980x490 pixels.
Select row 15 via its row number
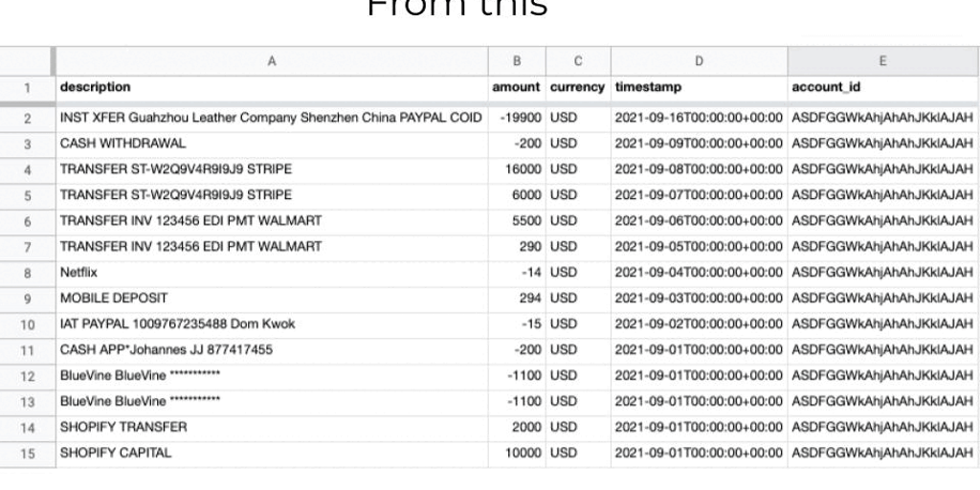point(28,453)
